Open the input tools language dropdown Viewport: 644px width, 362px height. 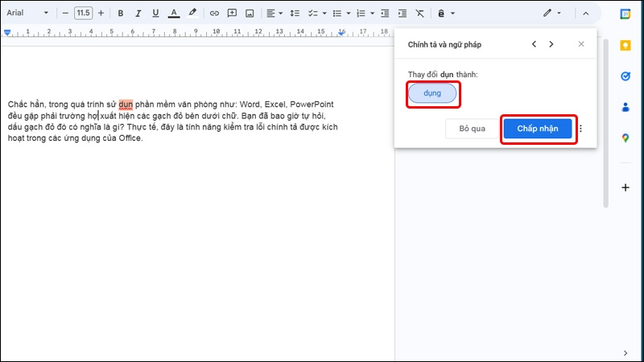point(446,13)
